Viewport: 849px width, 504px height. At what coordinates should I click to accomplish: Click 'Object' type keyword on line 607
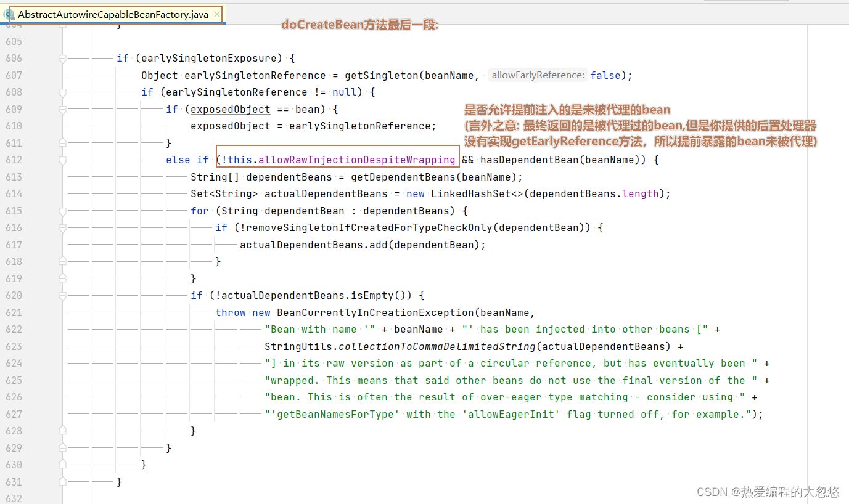click(x=159, y=75)
